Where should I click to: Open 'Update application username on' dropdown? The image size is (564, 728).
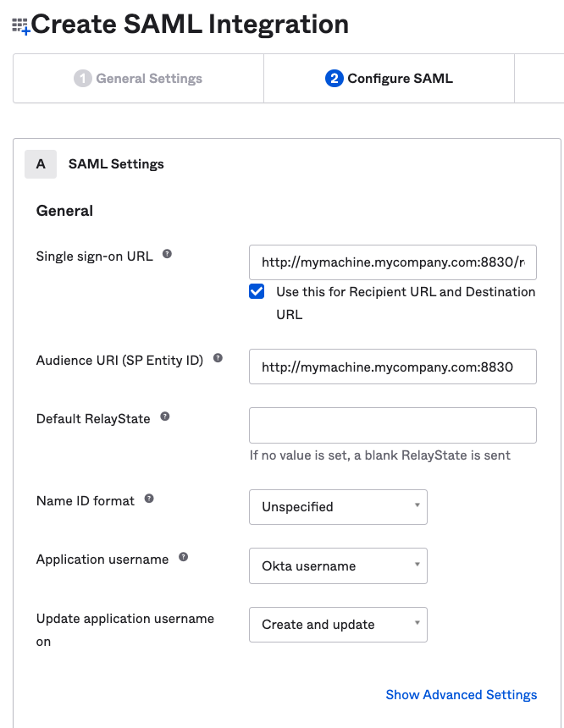pyautogui.click(x=338, y=625)
